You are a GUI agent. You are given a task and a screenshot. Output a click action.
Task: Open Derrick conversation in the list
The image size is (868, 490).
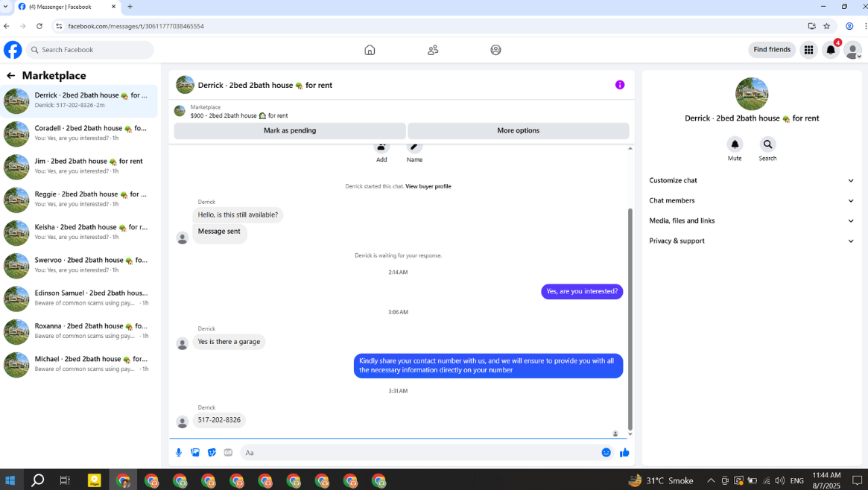click(79, 101)
